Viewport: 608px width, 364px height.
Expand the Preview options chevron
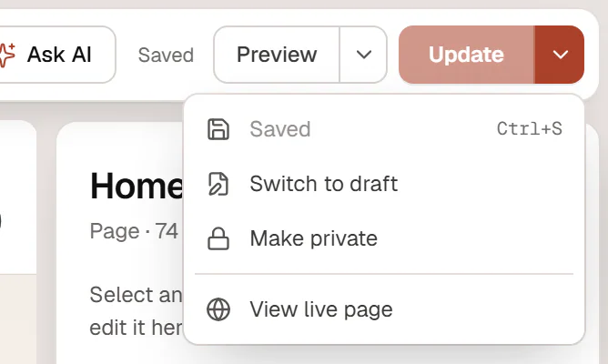click(363, 55)
